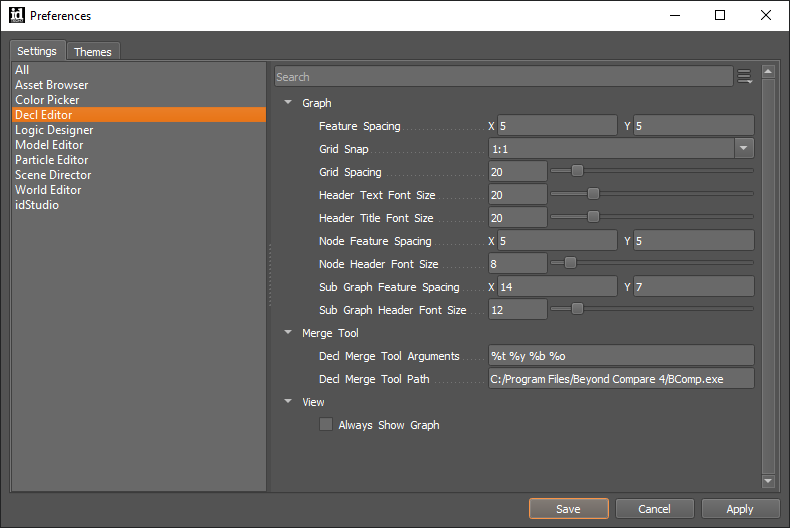
Task: Click the Sub Graph Header Font Size value field
Action: pos(517,309)
